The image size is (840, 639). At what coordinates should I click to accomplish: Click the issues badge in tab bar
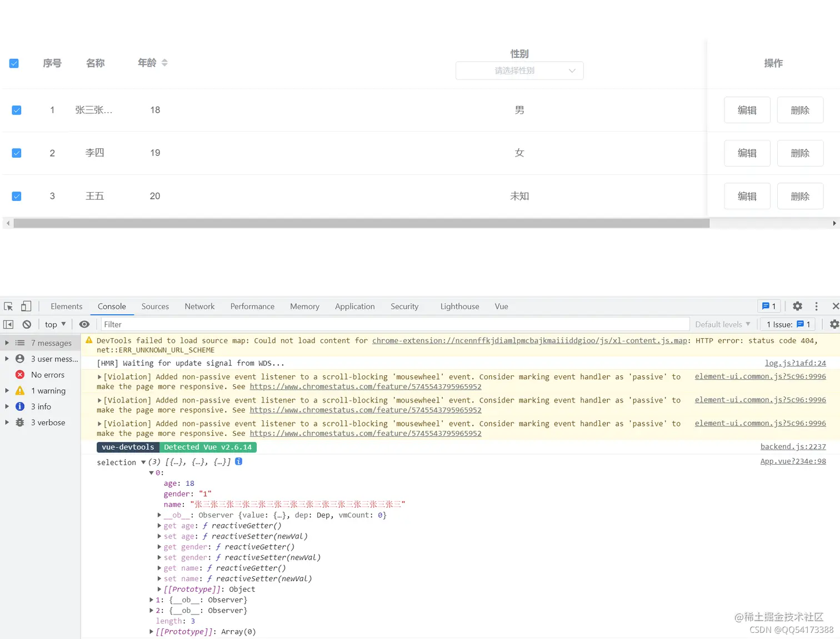click(769, 306)
